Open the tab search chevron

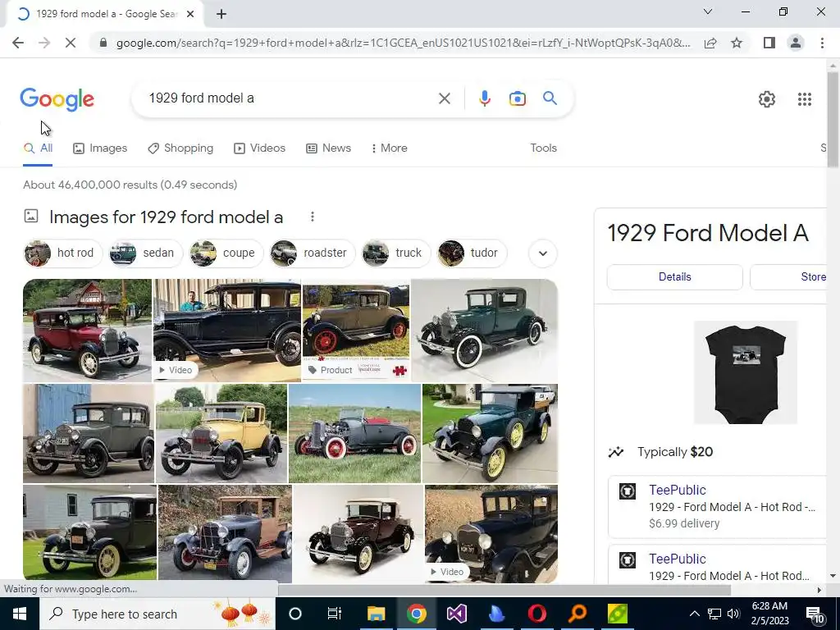[708, 11]
